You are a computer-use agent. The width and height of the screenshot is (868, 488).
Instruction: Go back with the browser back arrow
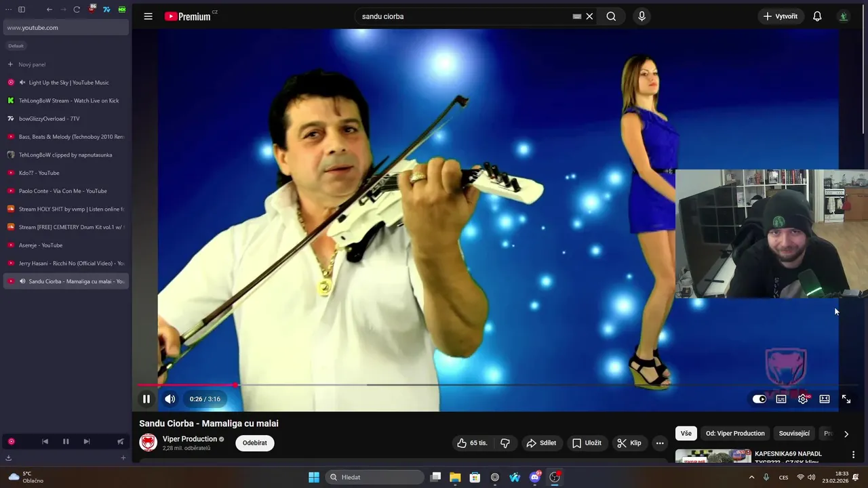click(50, 9)
